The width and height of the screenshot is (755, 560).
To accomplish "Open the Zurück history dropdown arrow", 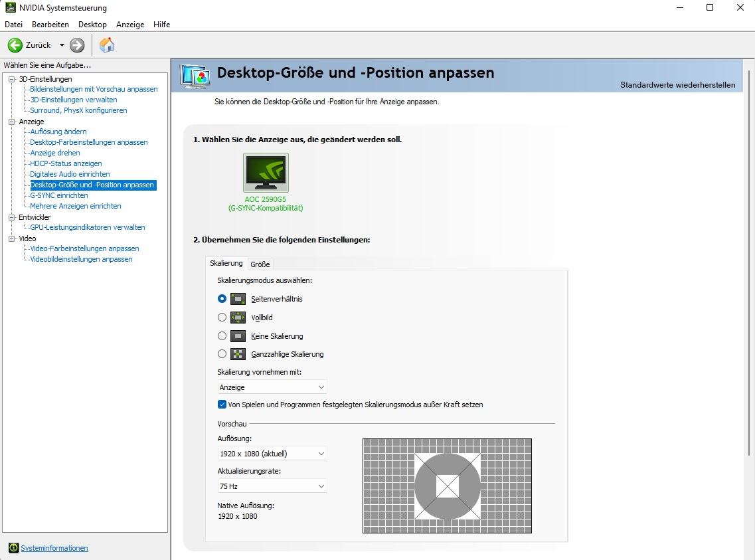I will [x=62, y=45].
